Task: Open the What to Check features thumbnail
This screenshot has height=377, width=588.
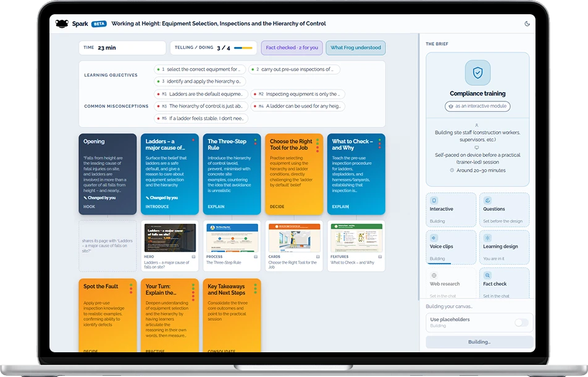Action: click(356, 238)
